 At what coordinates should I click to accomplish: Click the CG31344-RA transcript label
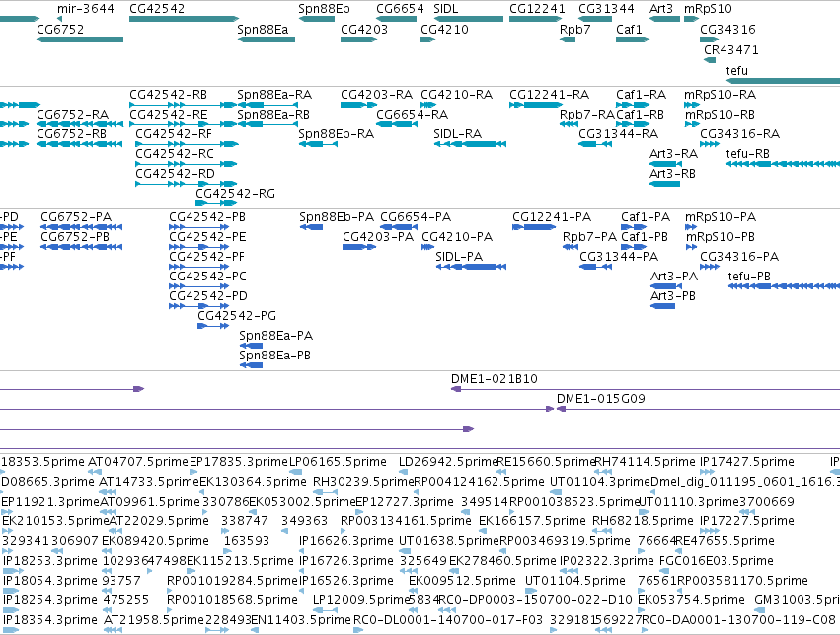618,134
